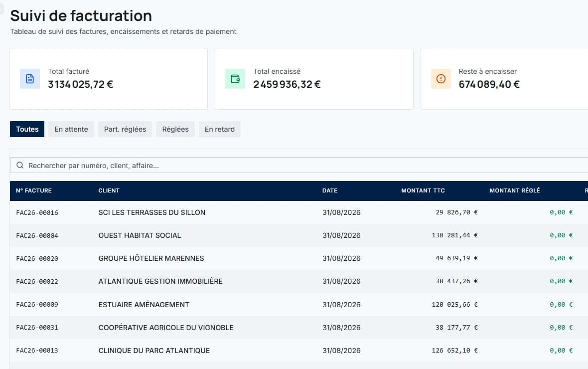588x369 pixels.
Task: Filter invoices by En retard tab
Action: [x=220, y=129]
